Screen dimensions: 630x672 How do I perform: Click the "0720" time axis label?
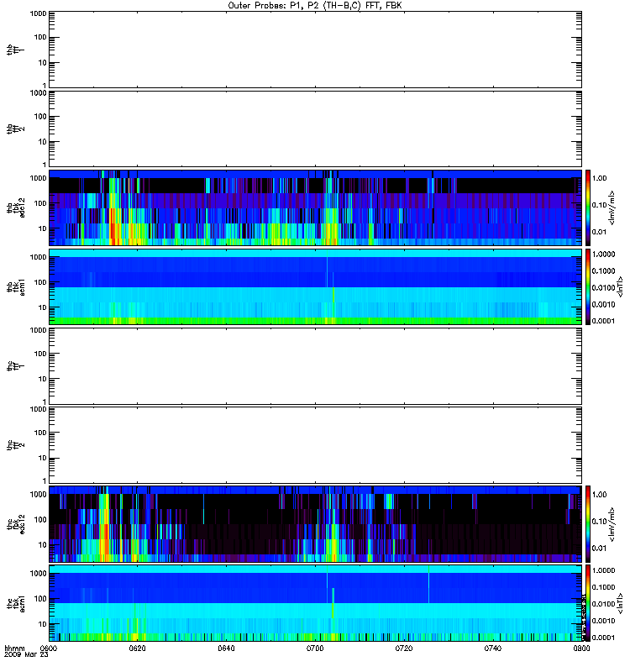(x=404, y=648)
